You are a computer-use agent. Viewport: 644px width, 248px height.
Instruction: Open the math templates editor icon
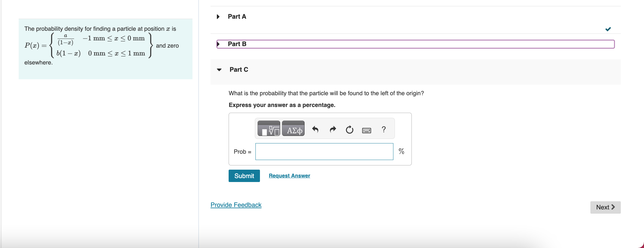[268, 129]
